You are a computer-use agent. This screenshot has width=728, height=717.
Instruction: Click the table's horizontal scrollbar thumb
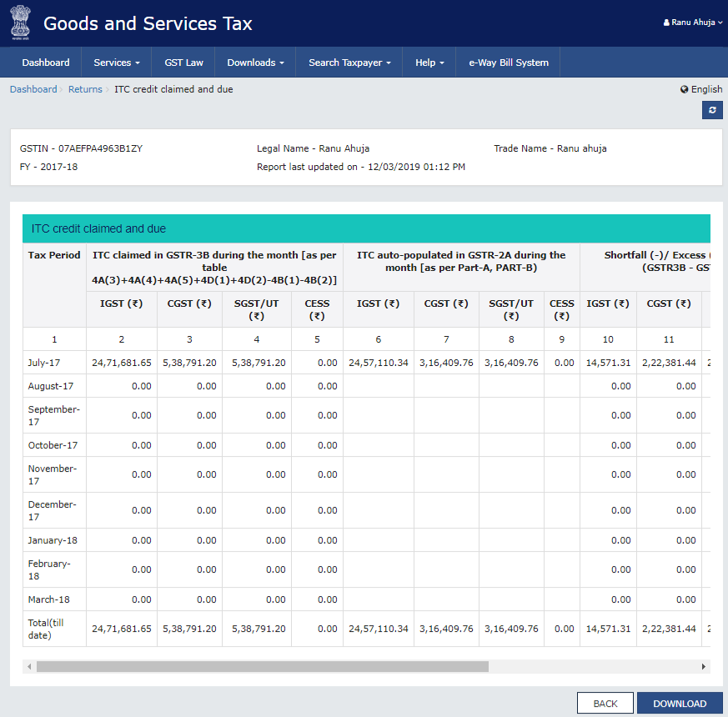(263, 666)
